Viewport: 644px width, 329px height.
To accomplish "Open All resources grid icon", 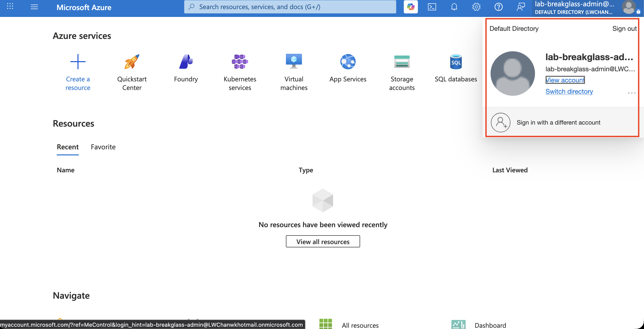I will [x=326, y=324].
